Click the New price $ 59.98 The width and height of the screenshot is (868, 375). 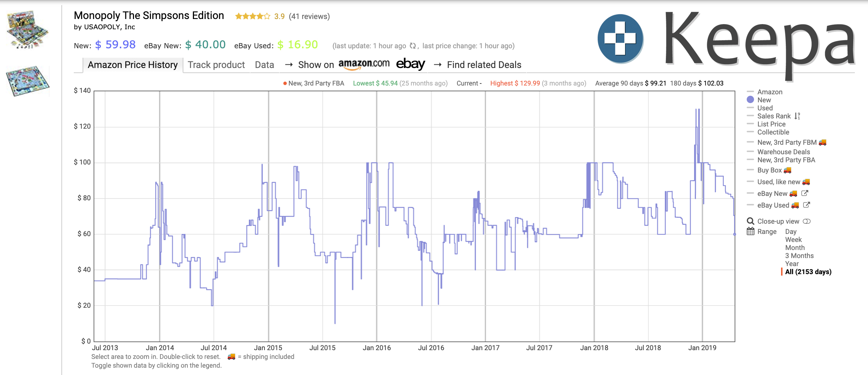[x=115, y=45]
